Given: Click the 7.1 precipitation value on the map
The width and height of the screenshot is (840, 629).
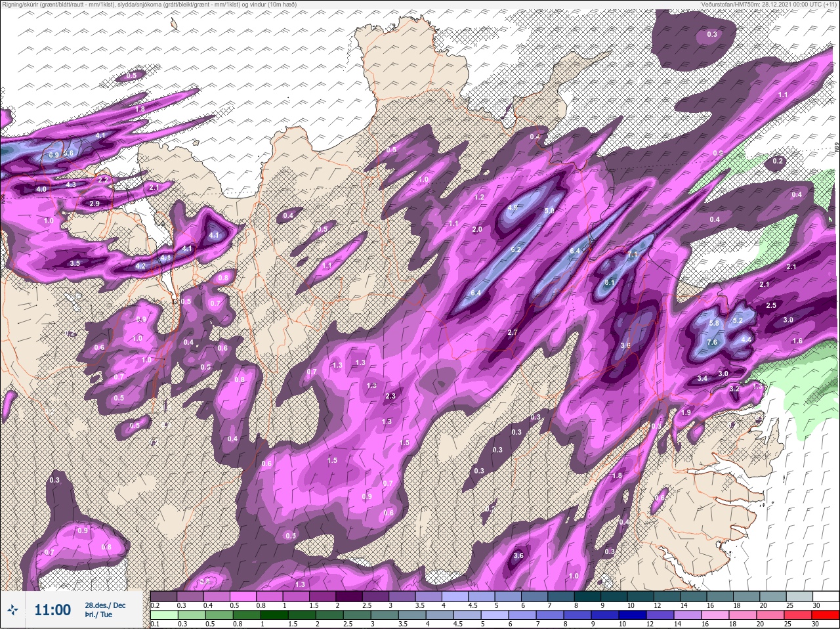Looking at the screenshot, I should (x=633, y=254).
